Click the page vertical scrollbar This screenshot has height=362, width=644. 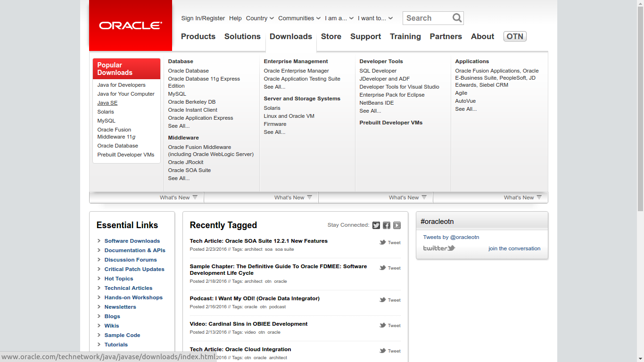(x=640, y=108)
